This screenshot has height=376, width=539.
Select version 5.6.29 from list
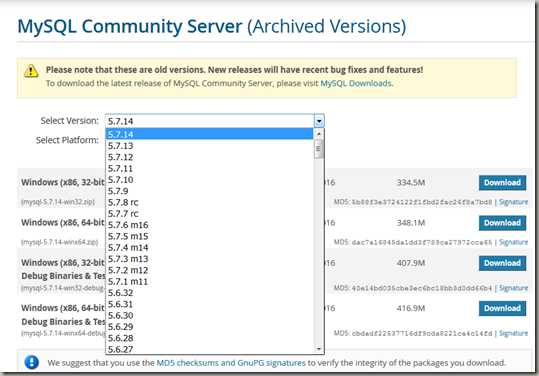[x=209, y=327]
